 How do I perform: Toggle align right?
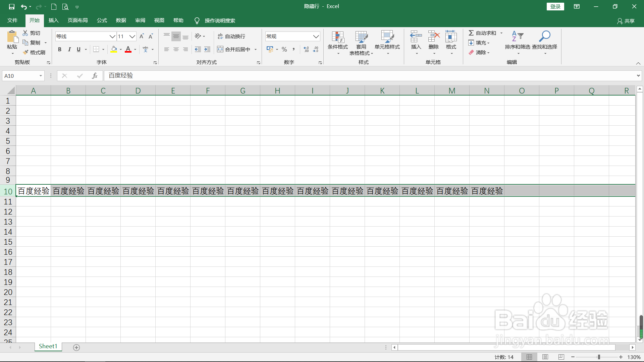click(x=185, y=49)
